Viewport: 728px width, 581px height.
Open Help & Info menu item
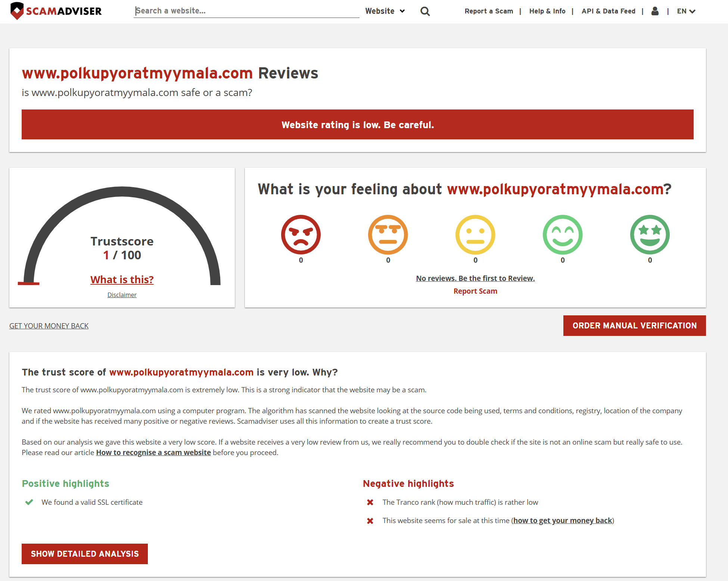point(547,11)
